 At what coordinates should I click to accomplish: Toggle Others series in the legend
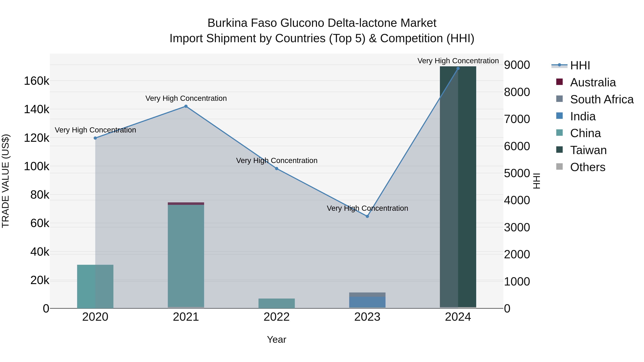point(580,167)
